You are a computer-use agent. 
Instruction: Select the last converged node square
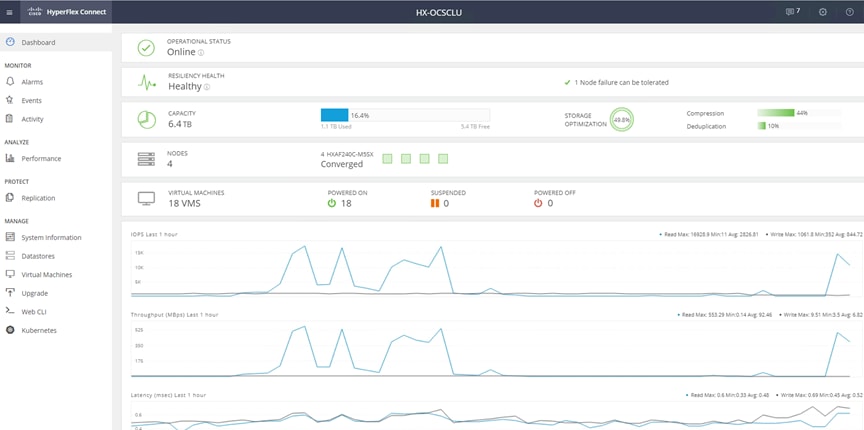443,159
